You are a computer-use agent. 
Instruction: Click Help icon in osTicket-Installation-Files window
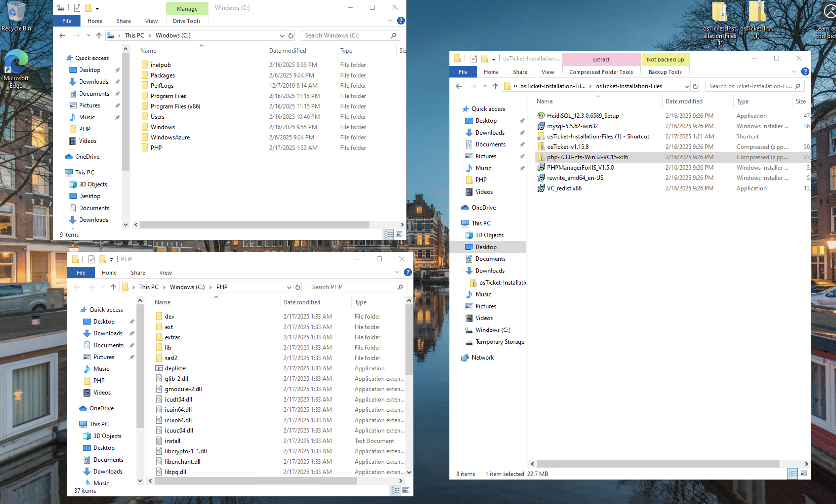click(x=805, y=72)
